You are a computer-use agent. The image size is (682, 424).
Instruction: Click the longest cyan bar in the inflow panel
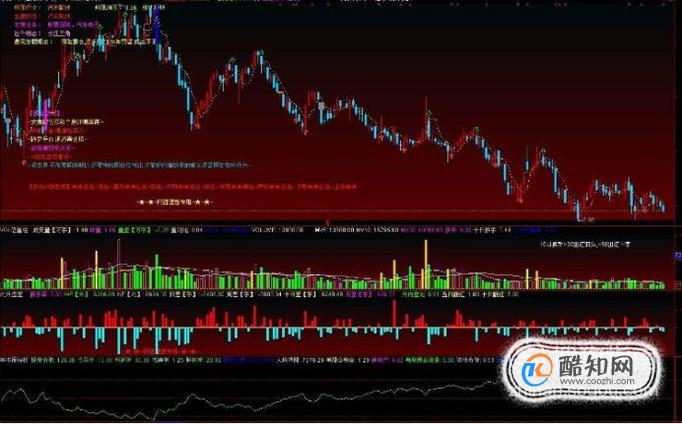click(119, 341)
